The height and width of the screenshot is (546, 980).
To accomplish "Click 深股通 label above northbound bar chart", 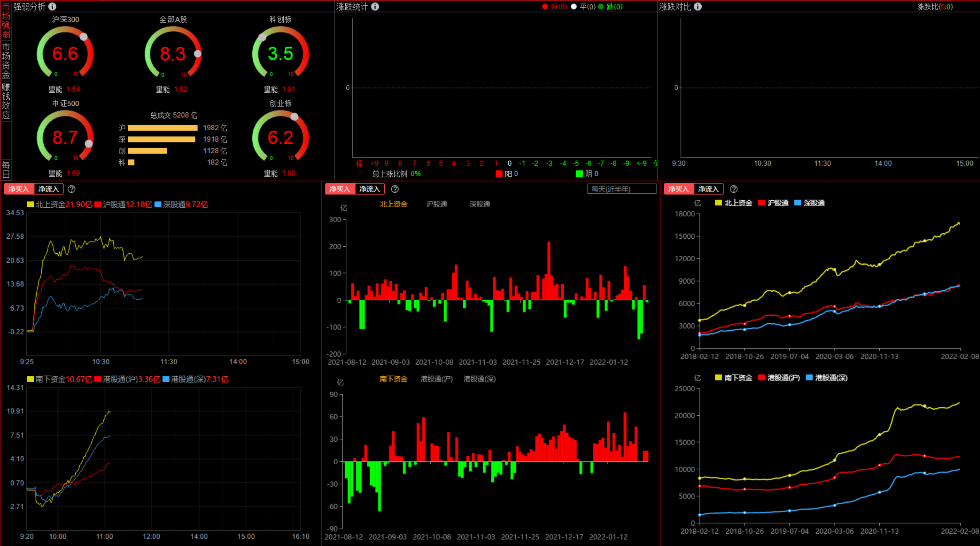I will point(479,204).
